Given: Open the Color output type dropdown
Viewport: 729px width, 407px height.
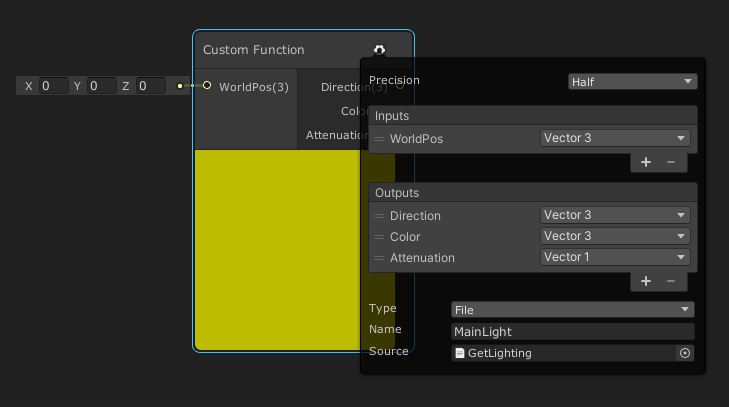Looking at the screenshot, I should click(x=615, y=236).
